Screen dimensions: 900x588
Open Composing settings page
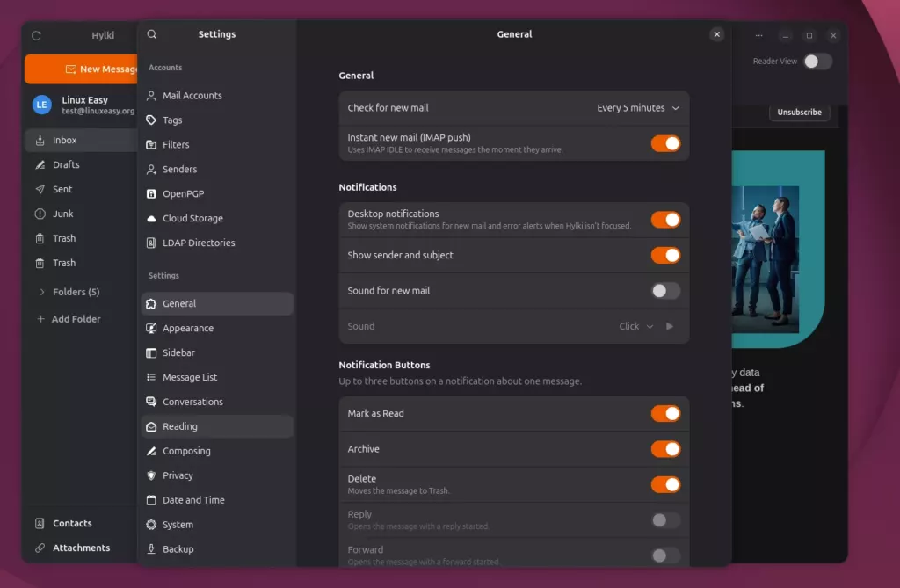(217, 452)
